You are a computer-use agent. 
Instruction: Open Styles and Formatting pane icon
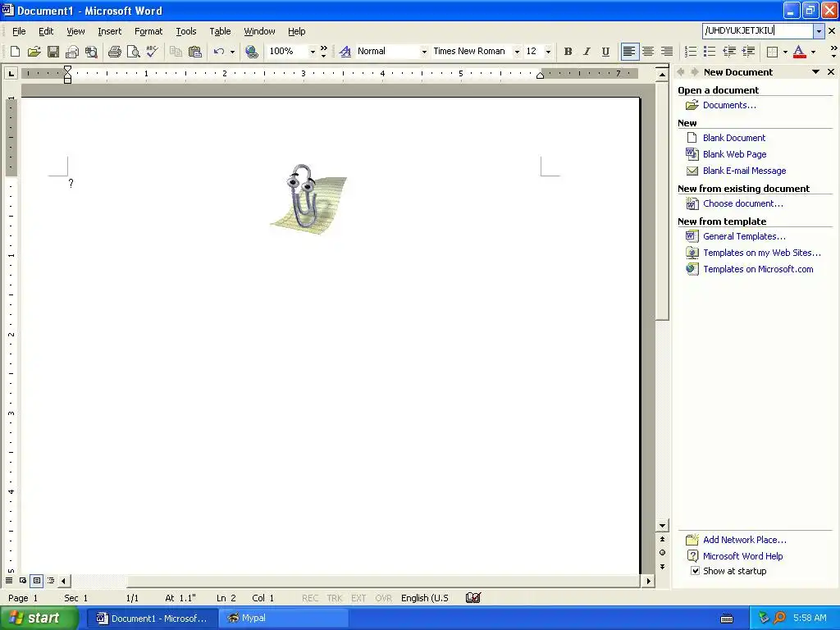pyautogui.click(x=345, y=52)
